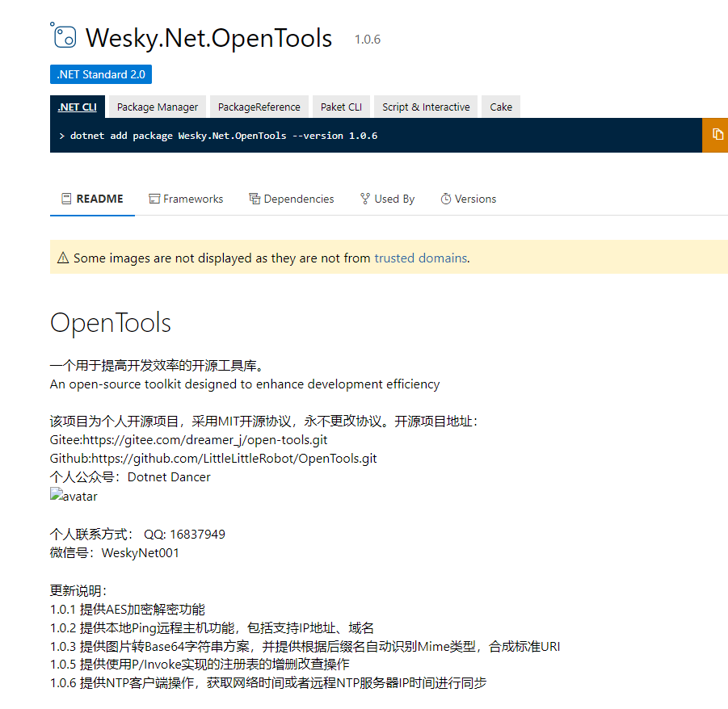Select the Script & Interactive tab
The height and width of the screenshot is (709, 728).
426,107
